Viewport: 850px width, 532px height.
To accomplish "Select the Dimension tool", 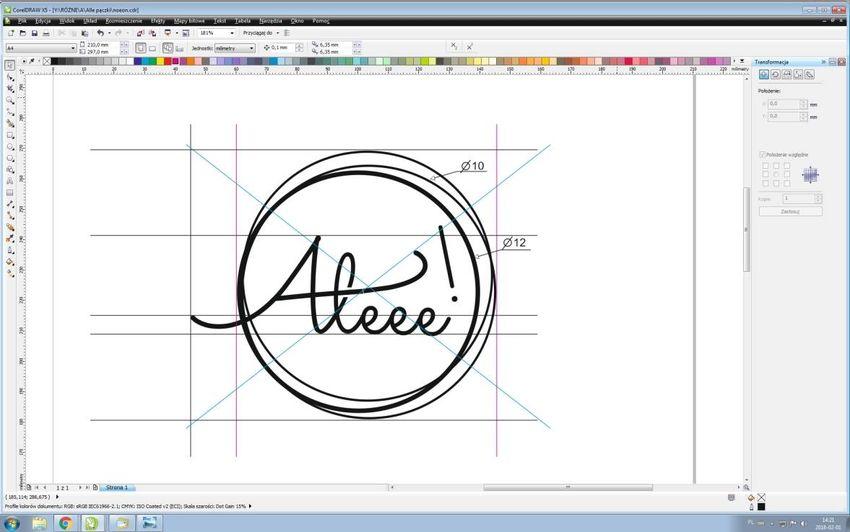I will pyautogui.click(x=10, y=204).
